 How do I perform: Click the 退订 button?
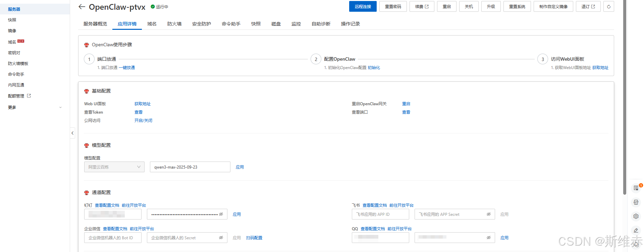pyautogui.click(x=588, y=6)
